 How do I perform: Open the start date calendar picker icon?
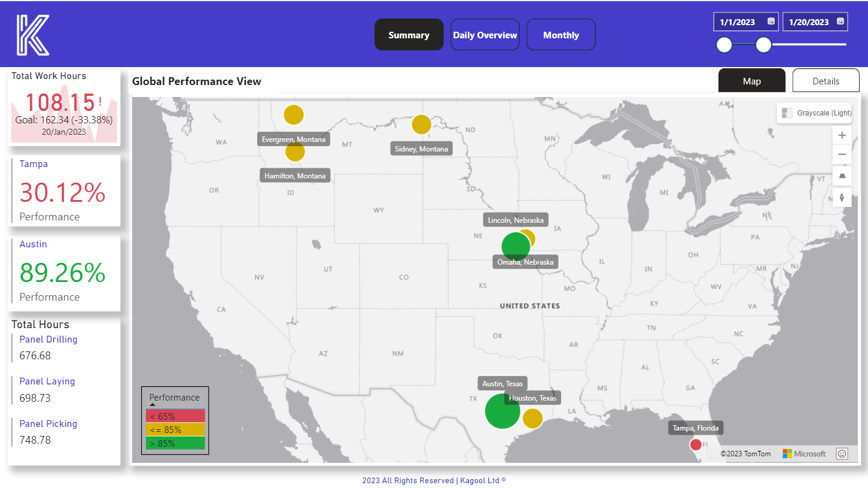(771, 22)
